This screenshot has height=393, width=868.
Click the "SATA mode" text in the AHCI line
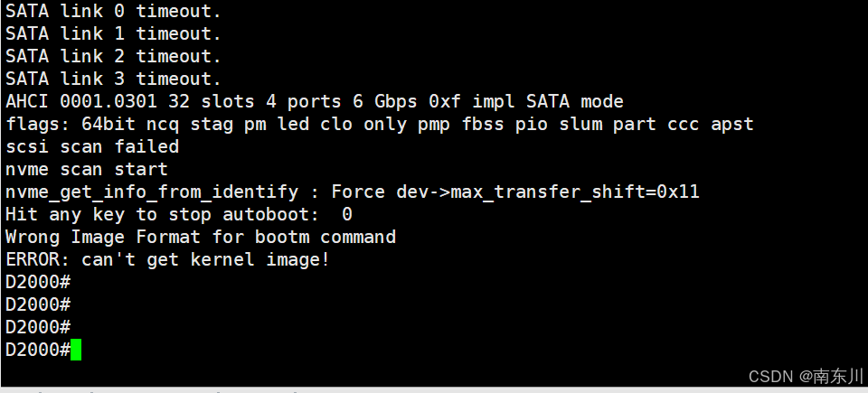(575, 102)
